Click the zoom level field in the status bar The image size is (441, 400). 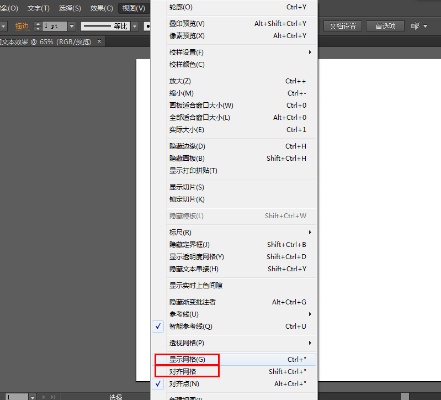pos(16,397)
